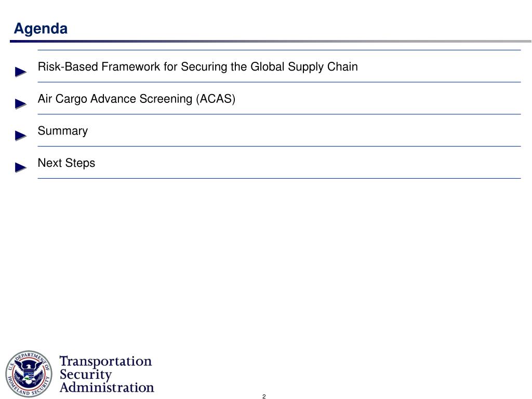The width and height of the screenshot is (532, 399).
Task: Click the arrow bullet beside Air Cargo Advance Screening
Action: [21, 104]
